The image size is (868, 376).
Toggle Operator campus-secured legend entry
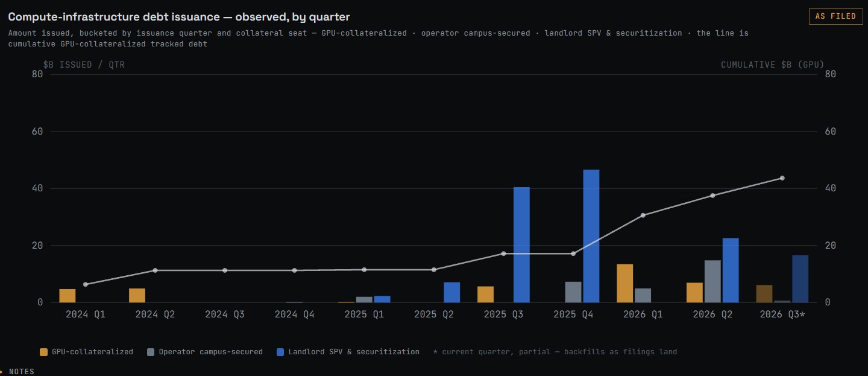click(x=205, y=352)
